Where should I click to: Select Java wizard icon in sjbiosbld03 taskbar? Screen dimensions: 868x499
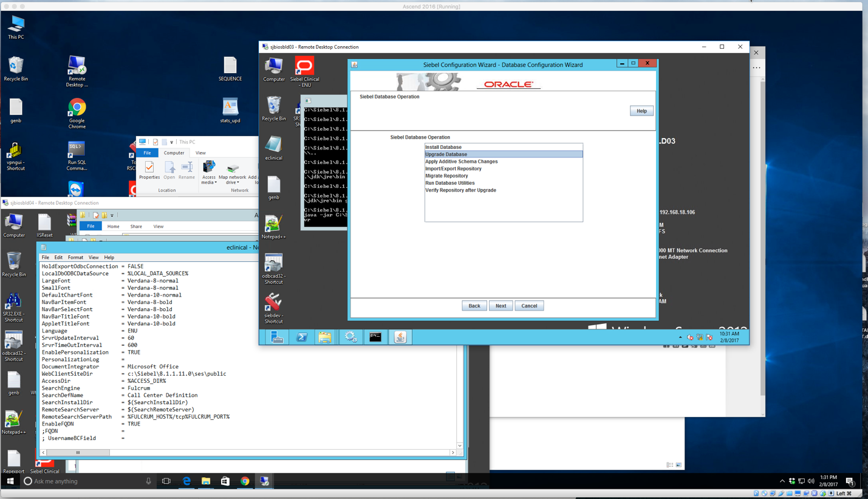400,337
